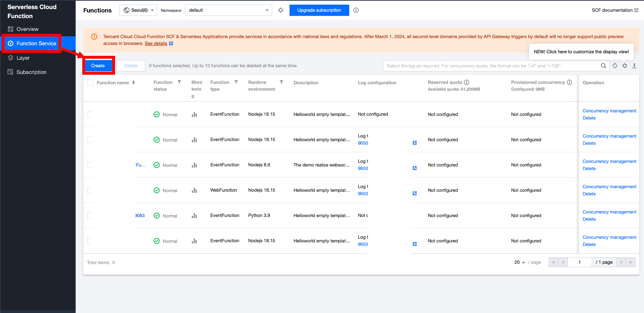Go to the first page arrow

click(554, 262)
